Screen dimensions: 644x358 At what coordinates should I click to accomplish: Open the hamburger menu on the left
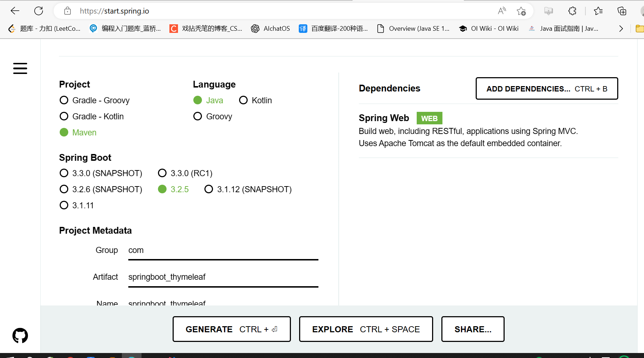20,68
